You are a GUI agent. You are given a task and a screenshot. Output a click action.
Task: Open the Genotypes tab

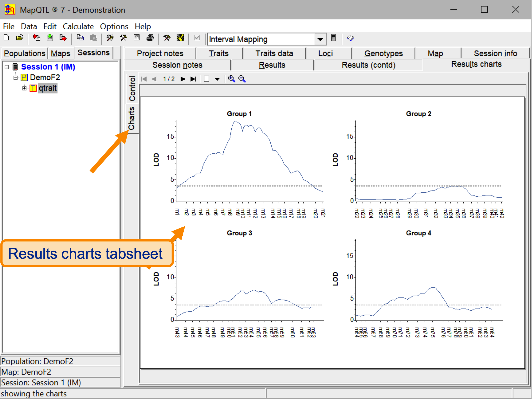click(383, 53)
